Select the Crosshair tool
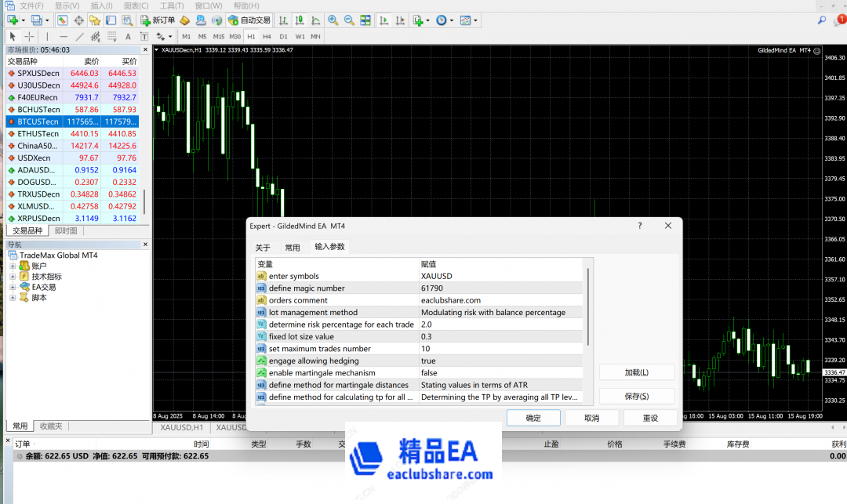The height and width of the screenshot is (504, 847). (29, 36)
